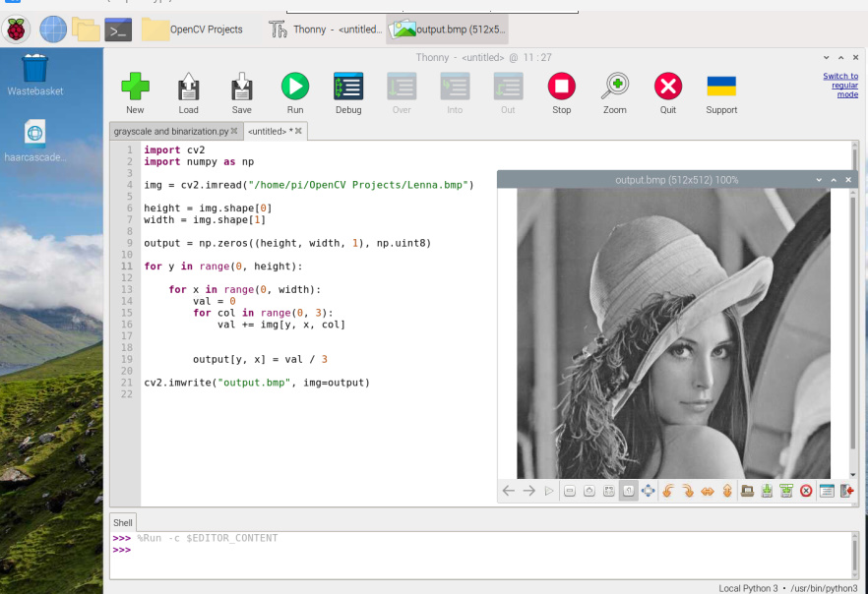Screen dimensions: 868x594
Task: Toggle original size (100%) zoom button
Action: pyautogui.click(x=628, y=491)
